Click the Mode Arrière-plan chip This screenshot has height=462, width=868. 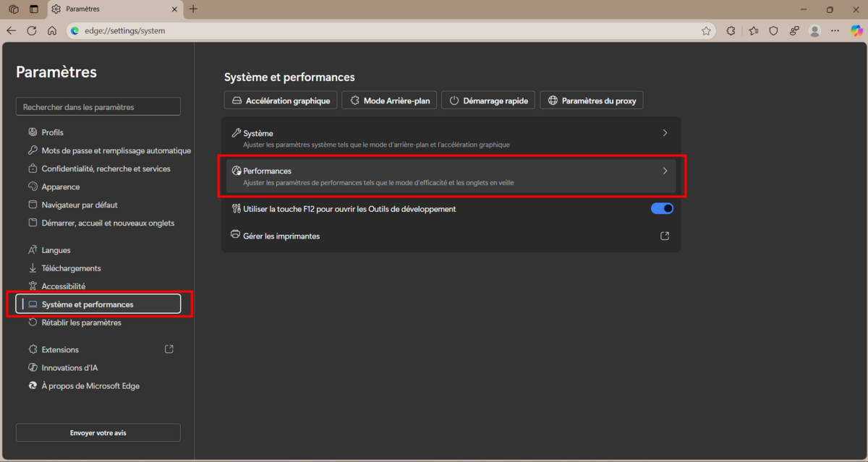[389, 100]
